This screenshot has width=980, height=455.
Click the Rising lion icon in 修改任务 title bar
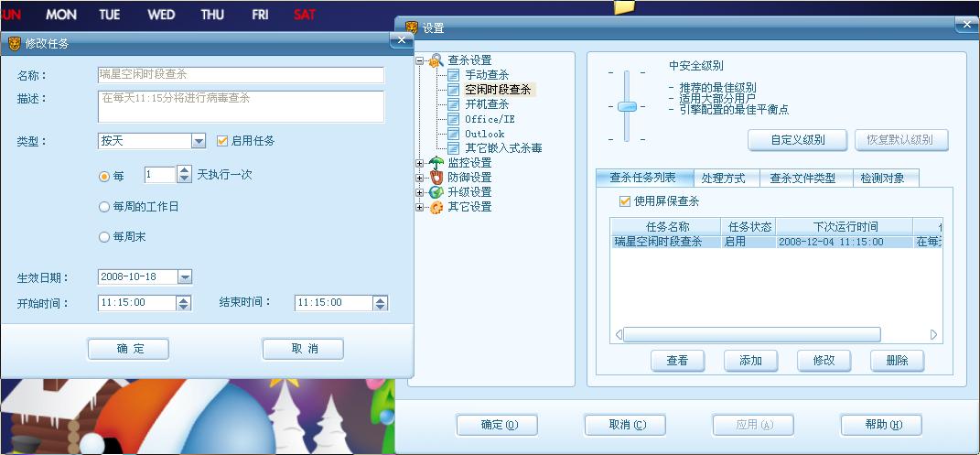click(15, 44)
